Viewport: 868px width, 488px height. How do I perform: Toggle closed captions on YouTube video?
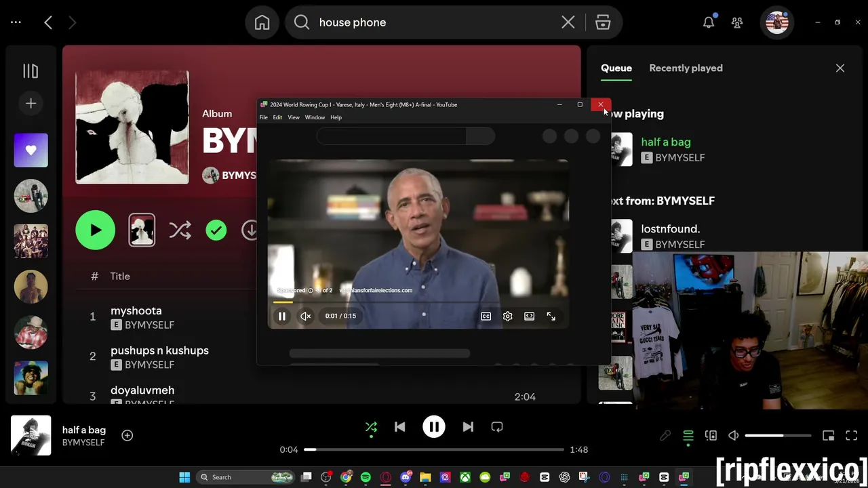click(x=486, y=316)
